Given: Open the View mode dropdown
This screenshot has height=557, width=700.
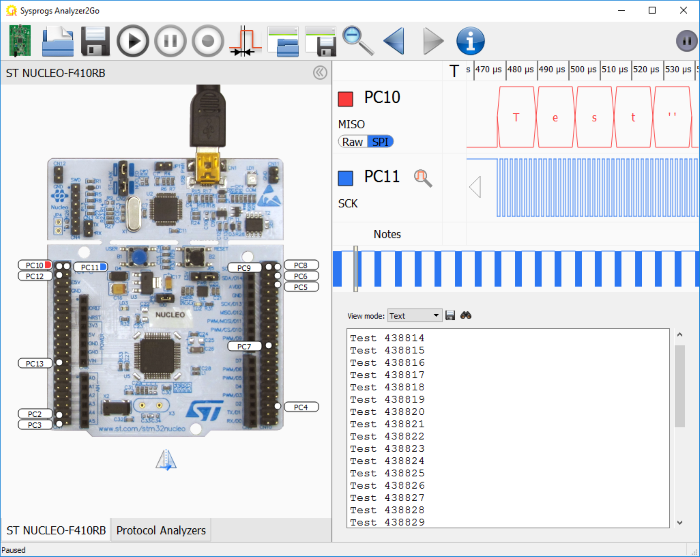Looking at the screenshot, I should [414, 316].
